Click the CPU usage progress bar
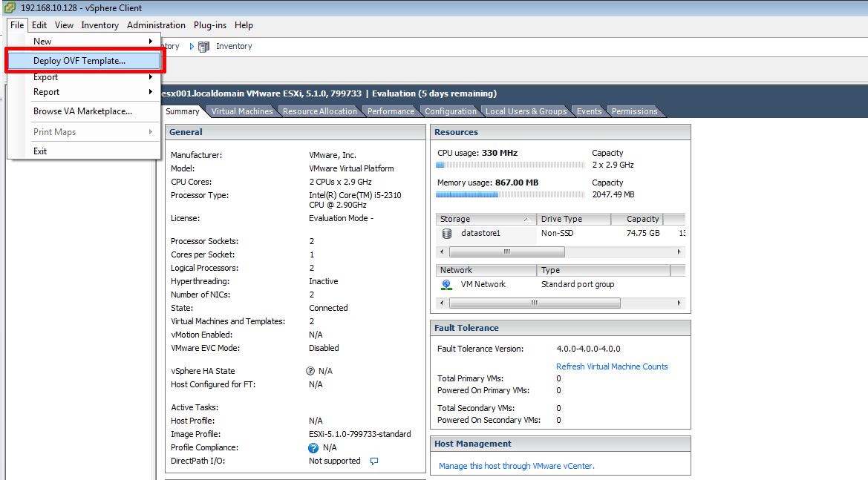This screenshot has width=868, height=480. point(510,165)
